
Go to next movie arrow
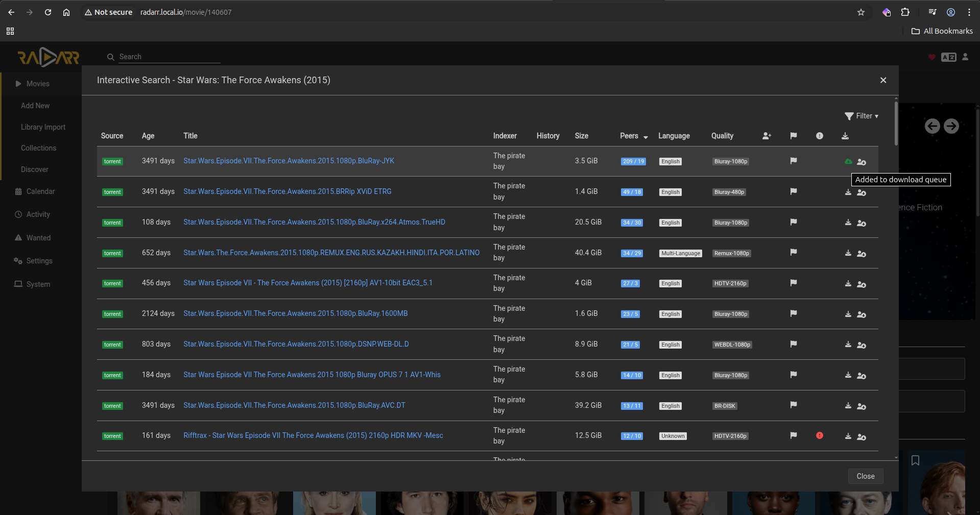point(951,126)
